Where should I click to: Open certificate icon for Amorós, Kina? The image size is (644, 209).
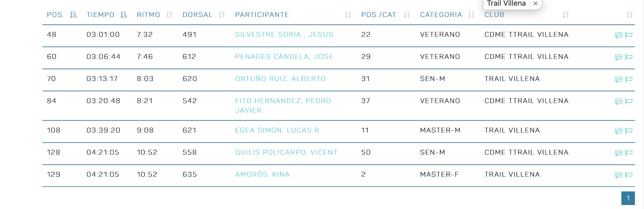click(618, 175)
